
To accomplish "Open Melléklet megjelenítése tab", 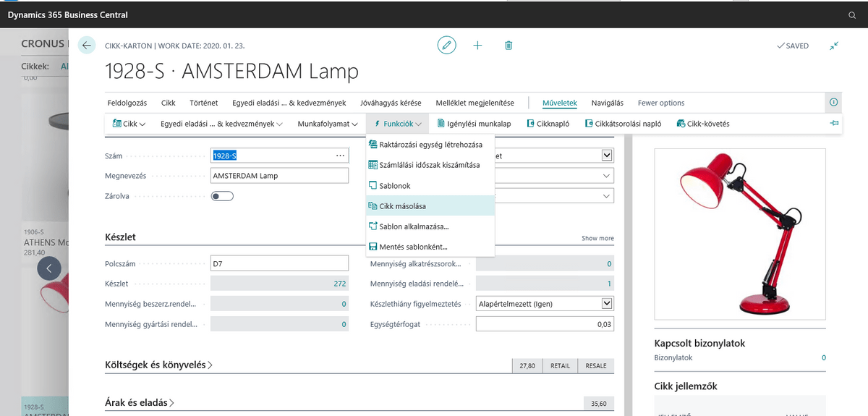I will pos(475,103).
